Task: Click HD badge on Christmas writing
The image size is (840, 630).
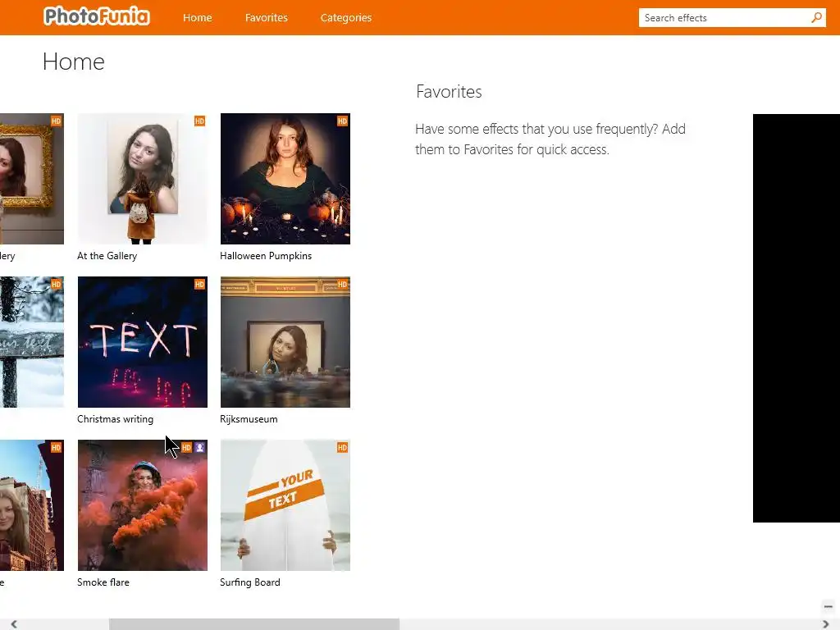Action: coord(199,284)
